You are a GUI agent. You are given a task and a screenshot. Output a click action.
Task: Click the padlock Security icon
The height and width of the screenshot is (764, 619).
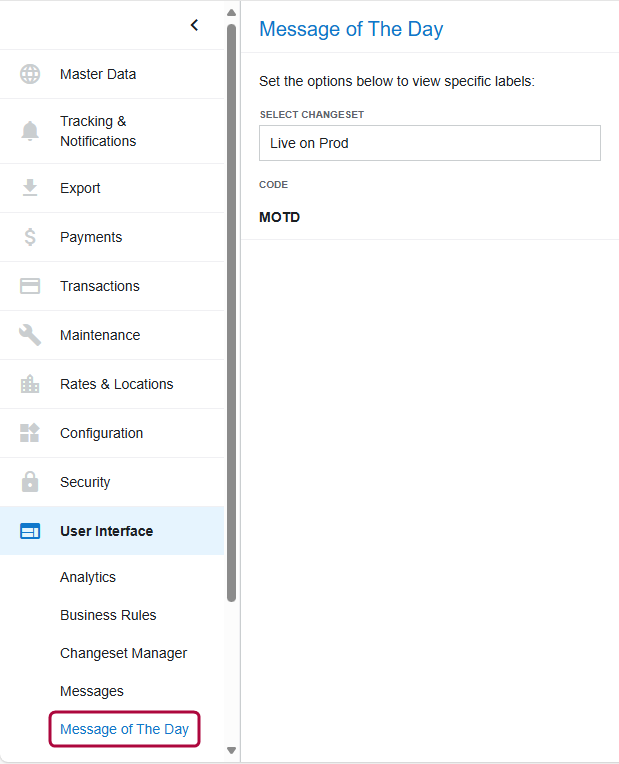[30, 482]
